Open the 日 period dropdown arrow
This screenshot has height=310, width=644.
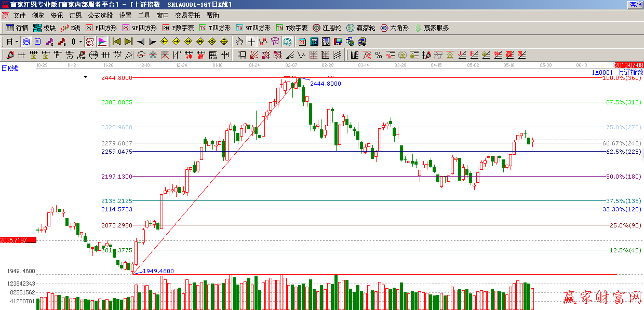pos(17,42)
